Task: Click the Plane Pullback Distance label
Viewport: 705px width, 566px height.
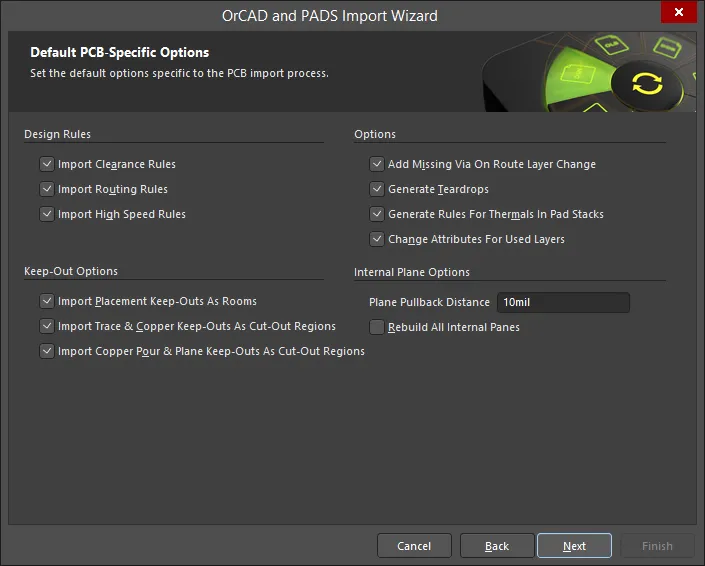Action: click(429, 302)
